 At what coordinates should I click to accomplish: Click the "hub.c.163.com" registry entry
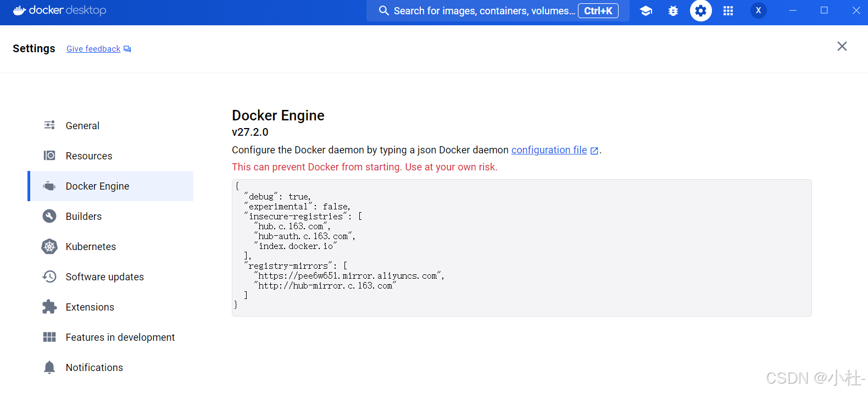[x=292, y=226]
